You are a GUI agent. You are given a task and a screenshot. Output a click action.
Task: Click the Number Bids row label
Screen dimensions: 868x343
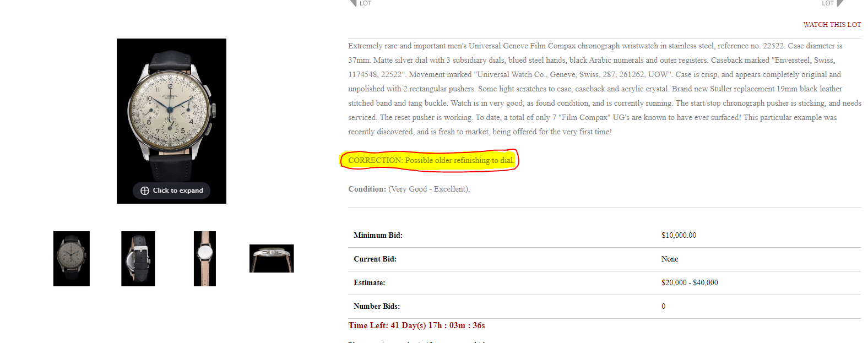pyautogui.click(x=377, y=306)
